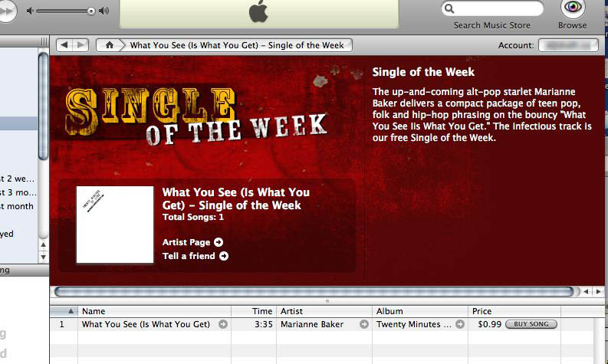Buy the song for $0.99

coord(531,324)
